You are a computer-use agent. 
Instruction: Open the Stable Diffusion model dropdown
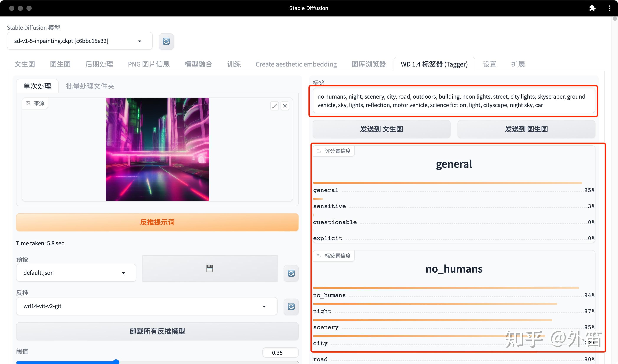[80, 41]
